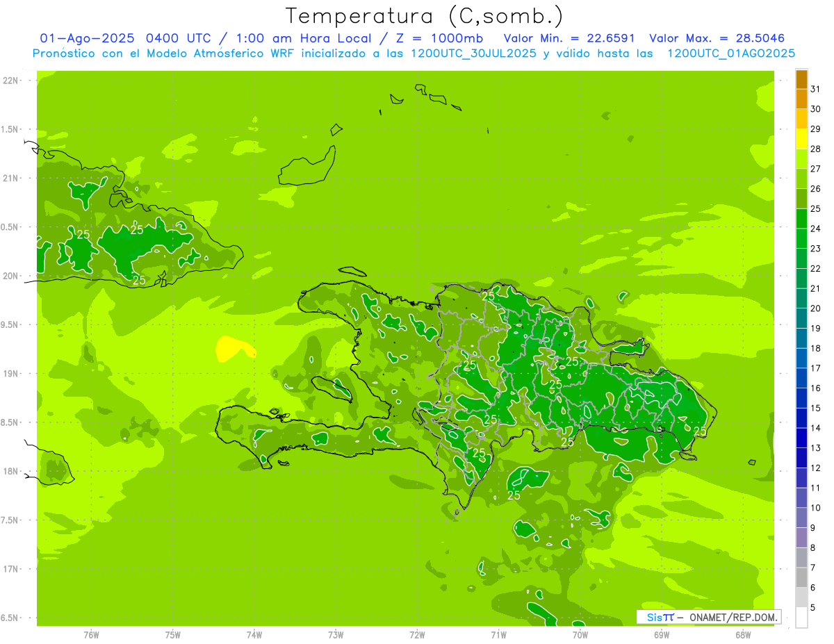Click the initialization time '1200UTC_30JUL2025'

point(473,53)
